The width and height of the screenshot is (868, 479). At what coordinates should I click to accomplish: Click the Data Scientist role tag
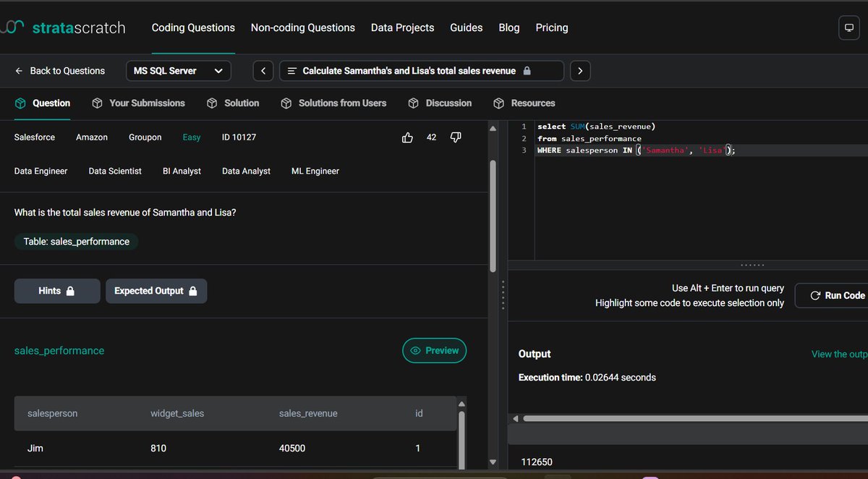115,171
